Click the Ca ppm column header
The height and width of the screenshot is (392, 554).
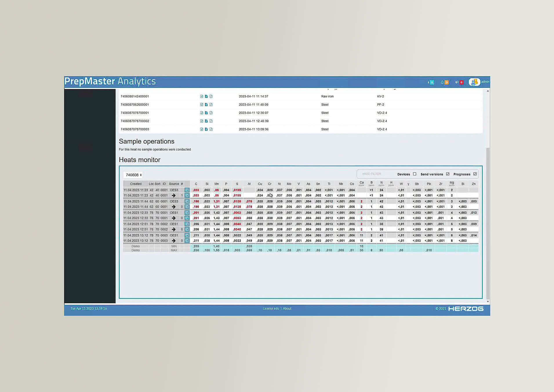(362, 184)
